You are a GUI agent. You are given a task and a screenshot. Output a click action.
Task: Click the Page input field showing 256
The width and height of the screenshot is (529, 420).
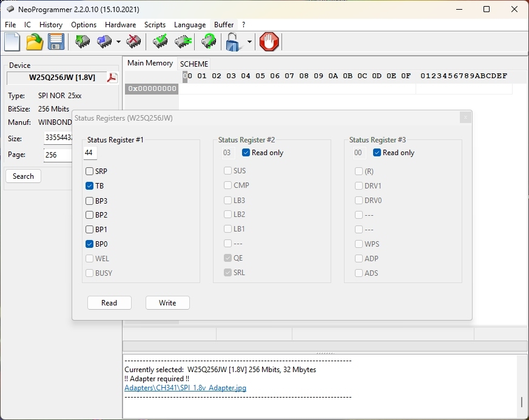[x=58, y=155]
